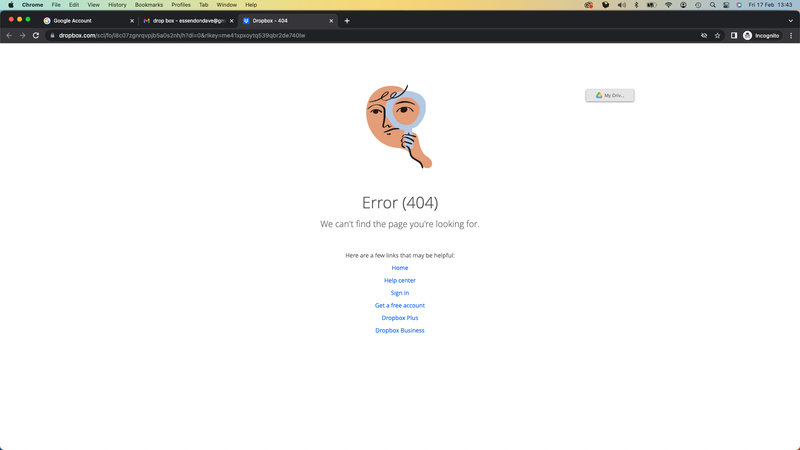This screenshot has width=800, height=450.
Task: Bookmark this page with the star icon
Action: pyautogui.click(x=717, y=35)
